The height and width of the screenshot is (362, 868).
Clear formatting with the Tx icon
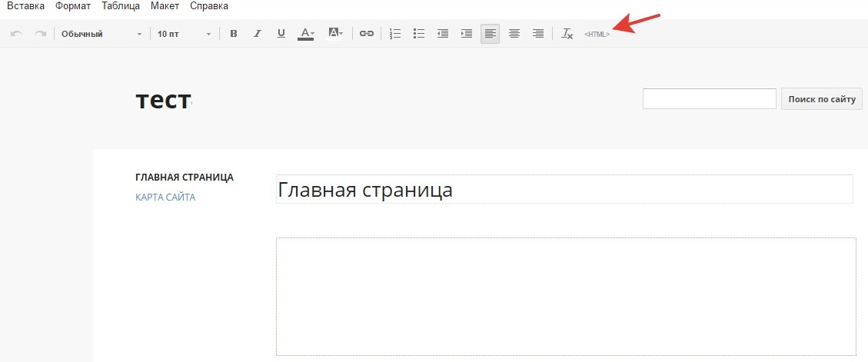[567, 34]
